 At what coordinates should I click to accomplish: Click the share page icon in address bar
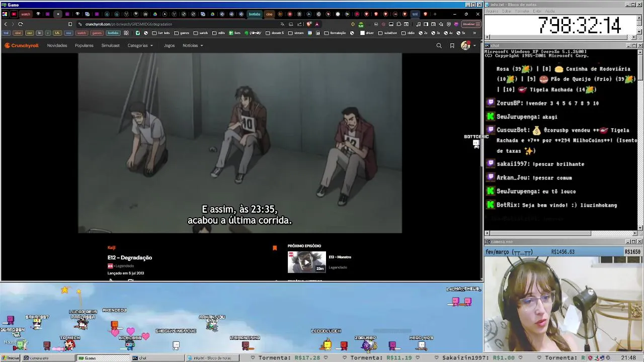coord(299,24)
